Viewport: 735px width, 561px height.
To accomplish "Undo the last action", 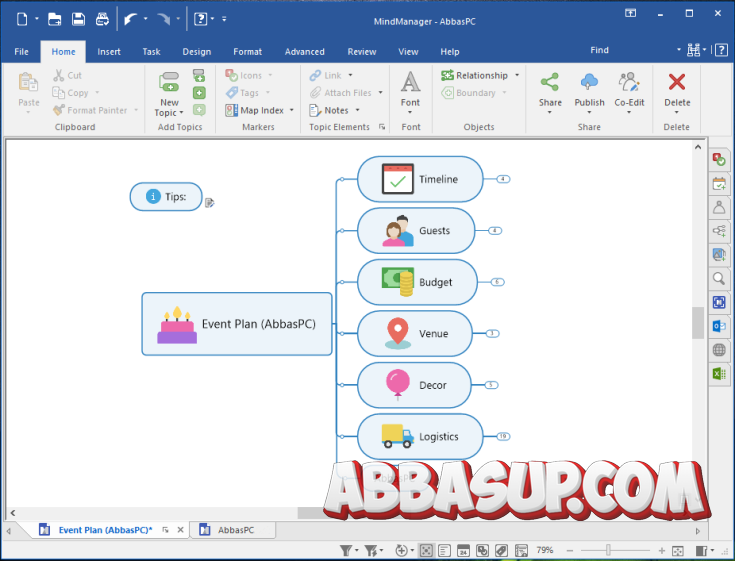I will 130,19.
